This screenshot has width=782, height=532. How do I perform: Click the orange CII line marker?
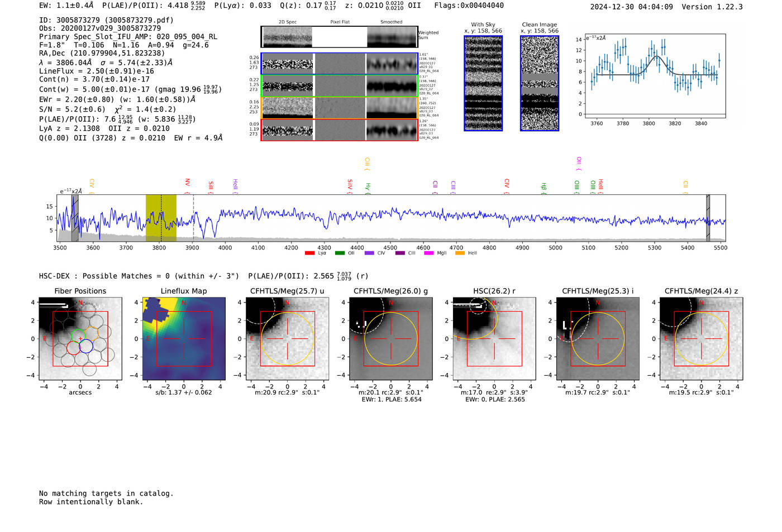click(685, 187)
